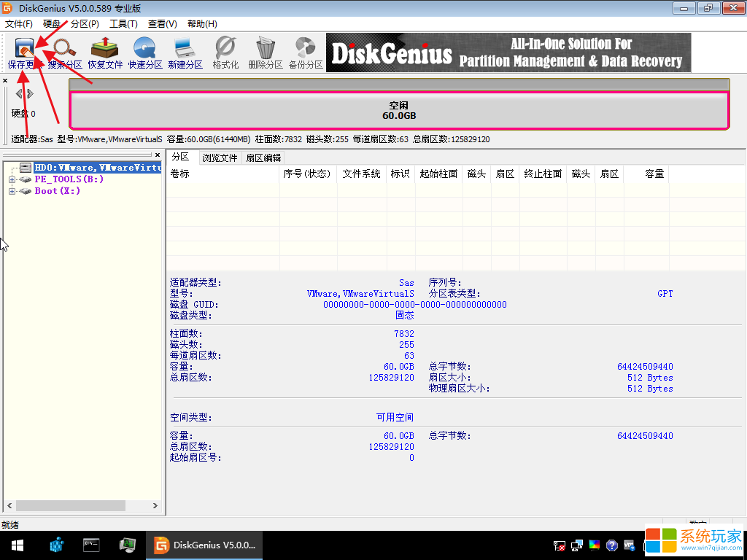Click Delete Partition (删除分区) icon
This screenshot has width=747, height=560.
tap(266, 53)
